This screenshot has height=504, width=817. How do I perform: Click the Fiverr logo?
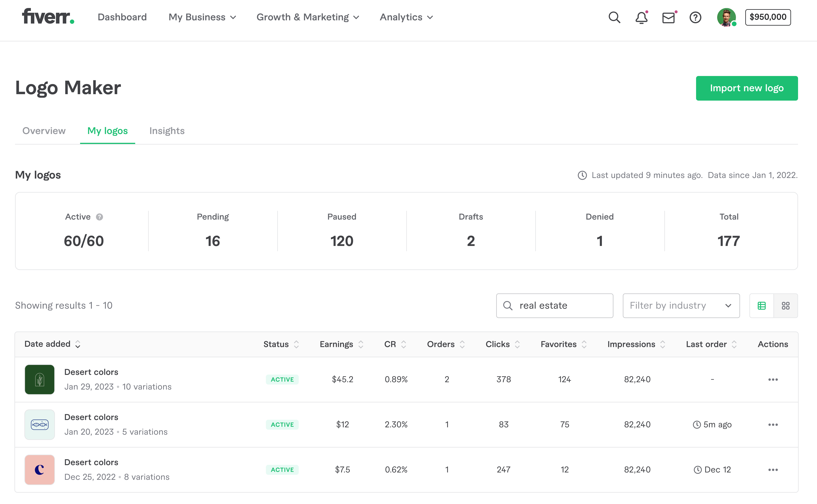[48, 17]
